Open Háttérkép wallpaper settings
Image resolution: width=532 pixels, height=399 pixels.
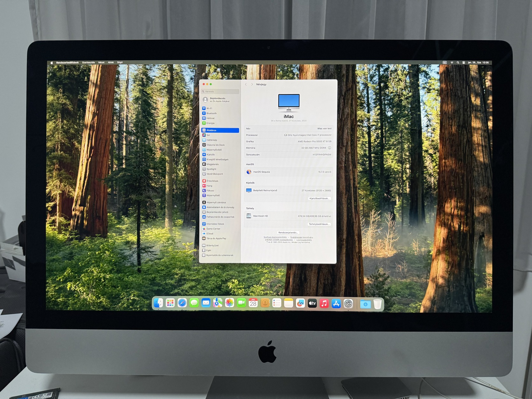(x=220, y=140)
